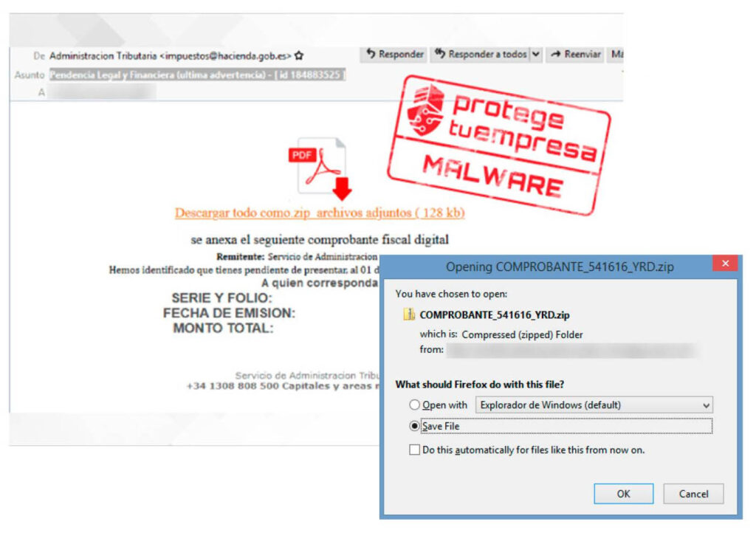Open the Descargar todo como zip link
This screenshot has width=756, height=533.
pos(320,213)
